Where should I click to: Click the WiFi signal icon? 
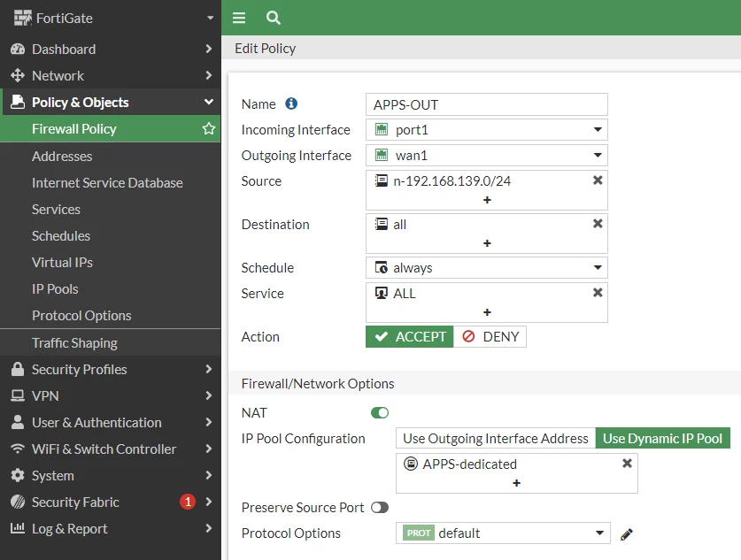click(x=18, y=449)
